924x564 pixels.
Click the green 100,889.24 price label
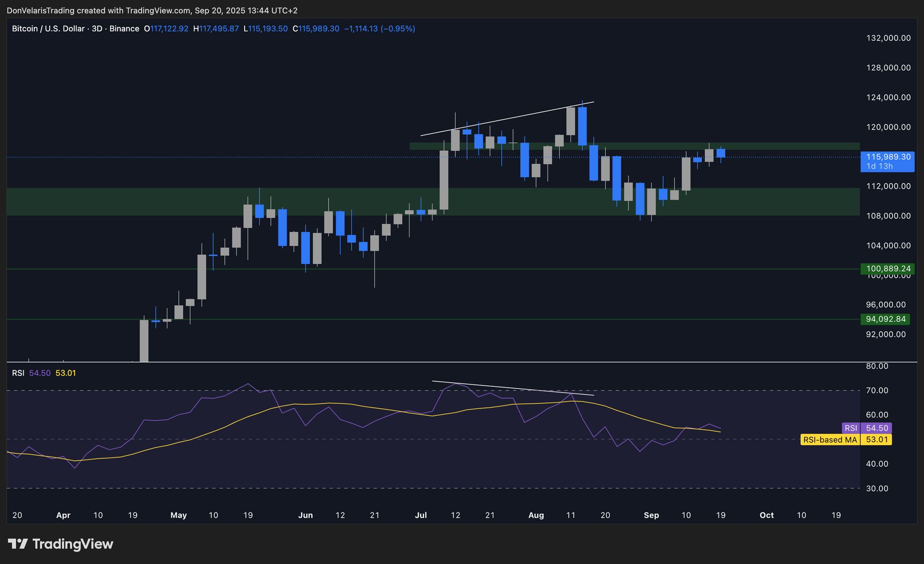(887, 269)
